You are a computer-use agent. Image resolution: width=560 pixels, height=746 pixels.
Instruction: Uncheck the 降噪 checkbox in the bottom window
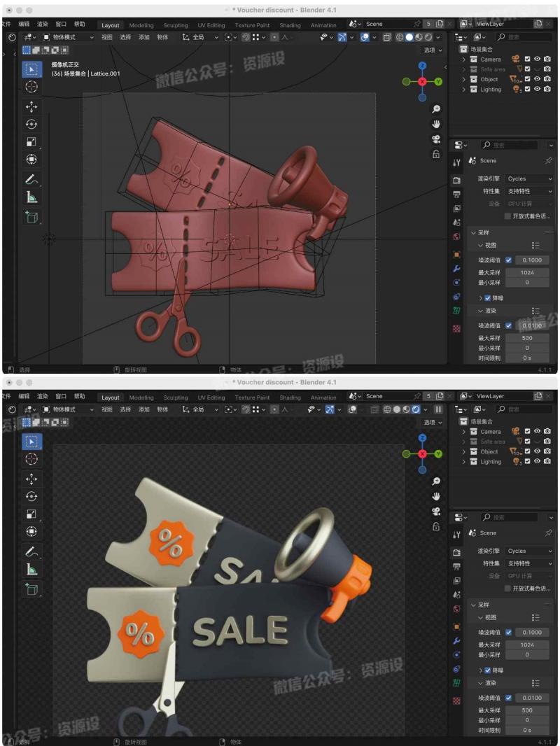coord(488,670)
